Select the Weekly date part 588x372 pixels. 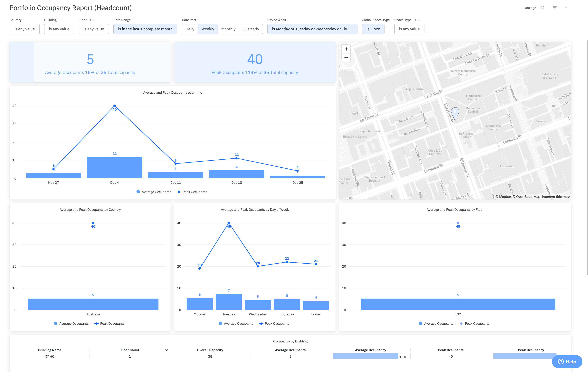coord(208,29)
